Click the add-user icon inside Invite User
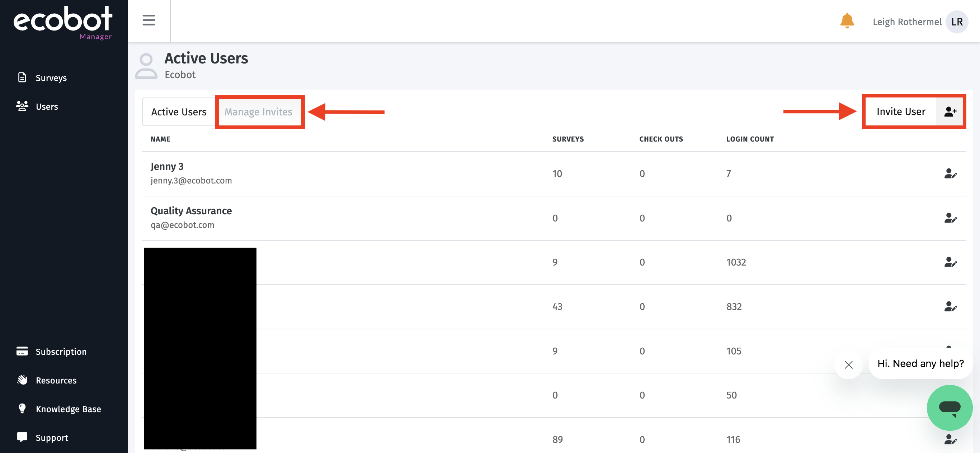The height and width of the screenshot is (453, 980). pyautogui.click(x=950, y=111)
